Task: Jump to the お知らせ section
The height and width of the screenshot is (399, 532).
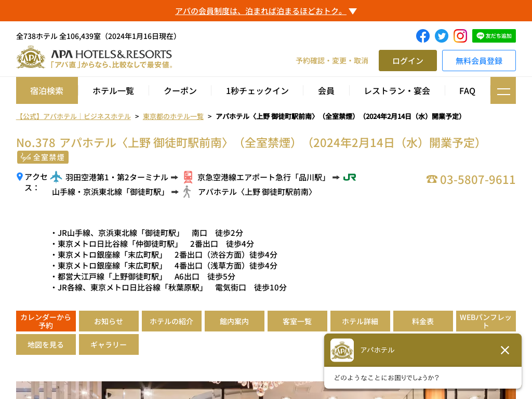Action: [109, 321]
